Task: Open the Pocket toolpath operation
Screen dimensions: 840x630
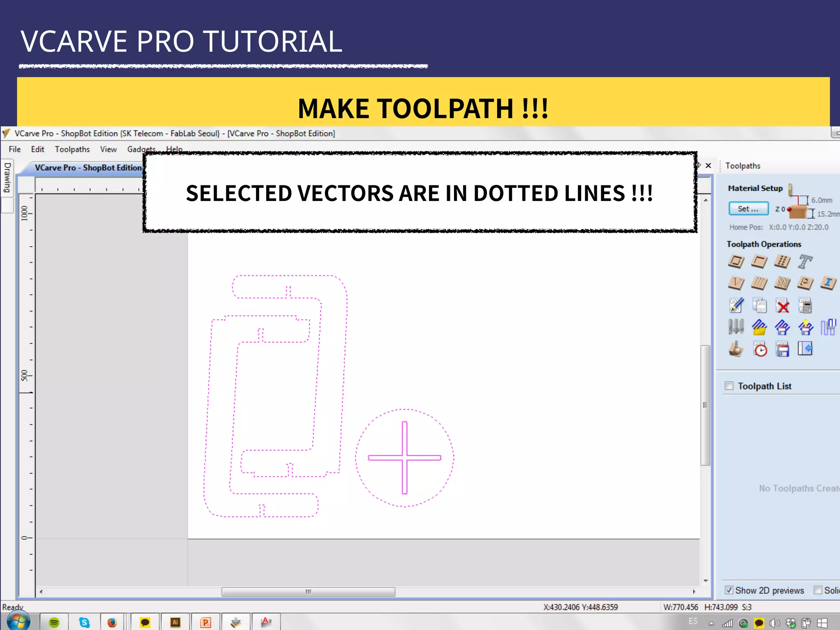Action: click(x=759, y=261)
